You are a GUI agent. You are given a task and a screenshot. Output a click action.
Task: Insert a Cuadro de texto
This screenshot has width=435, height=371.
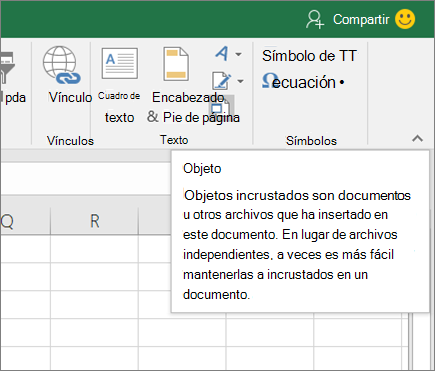click(x=119, y=86)
